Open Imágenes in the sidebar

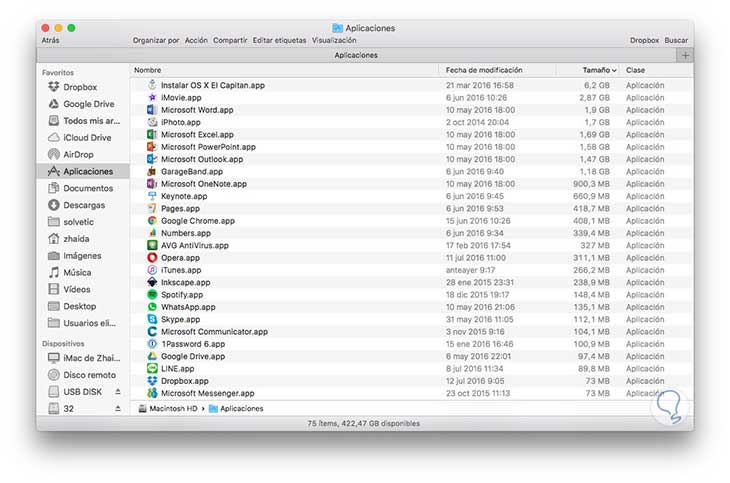click(74, 256)
